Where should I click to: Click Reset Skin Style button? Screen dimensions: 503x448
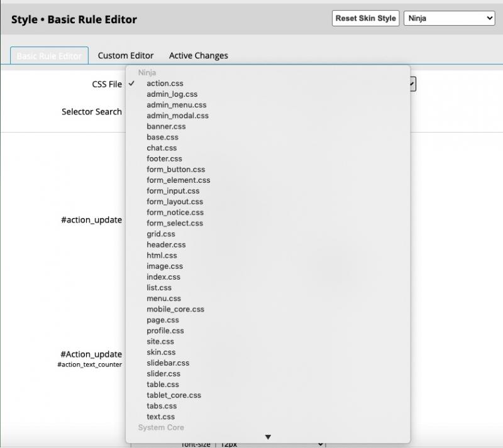tap(365, 18)
